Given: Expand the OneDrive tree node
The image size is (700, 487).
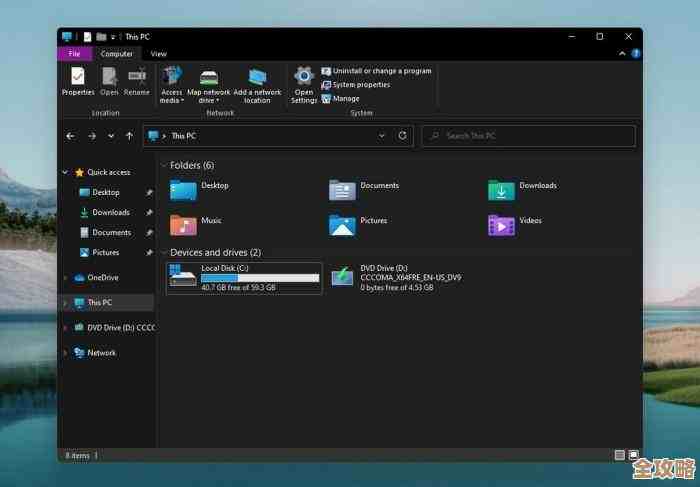Looking at the screenshot, I should point(66,278).
